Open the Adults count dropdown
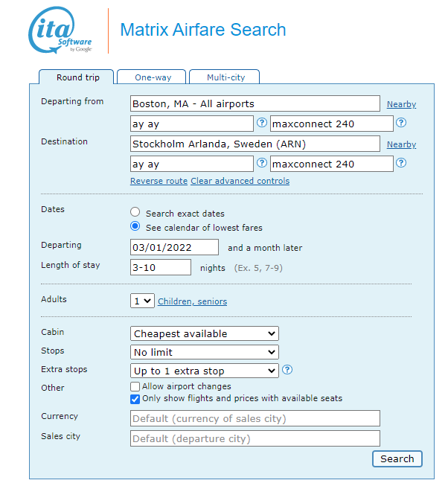This screenshot has height=486, width=448. click(x=142, y=301)
